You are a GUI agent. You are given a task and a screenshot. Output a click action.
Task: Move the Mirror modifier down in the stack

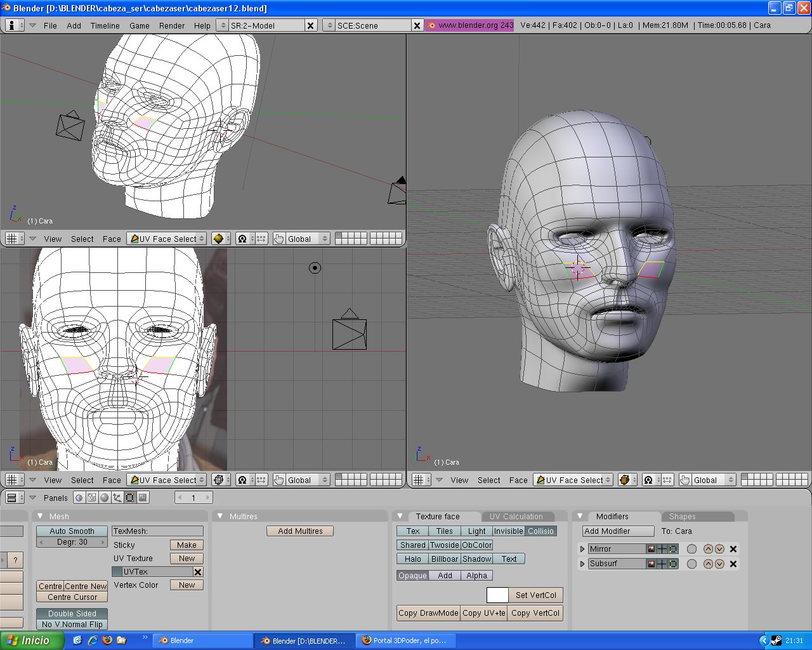tap(719, 549)
